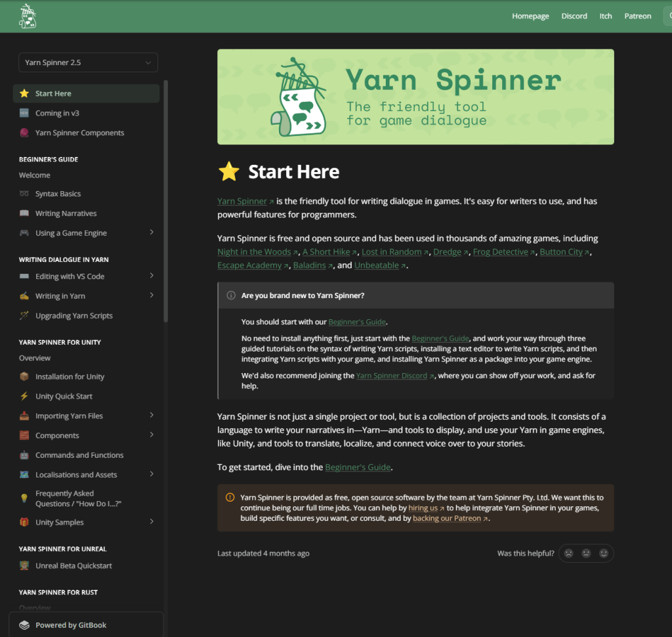Click the neutral face feedback icon
Viewport: 672px width, 637px height.
point(586,554)
